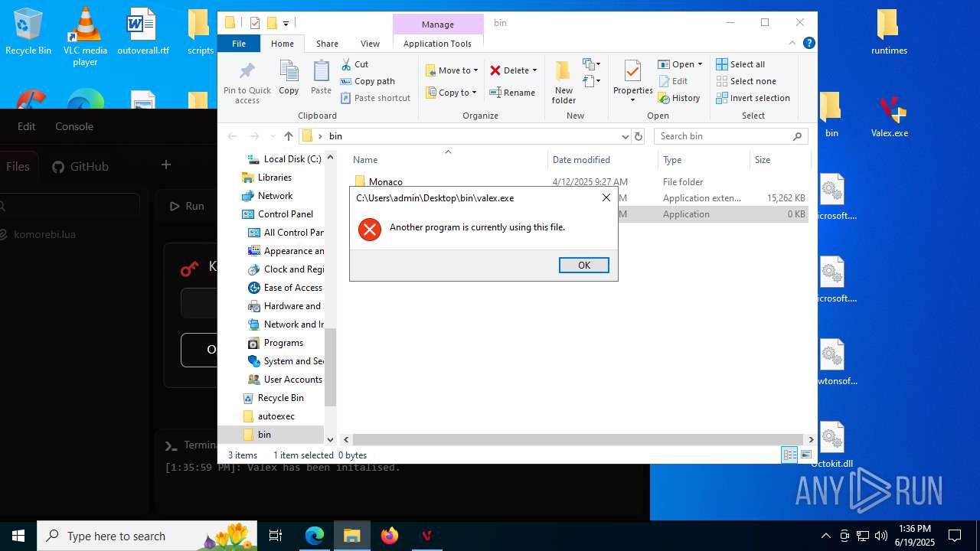Click the Run button in Valex
Viewport: 980px width, 551px height.
click(x=187, y=206)
